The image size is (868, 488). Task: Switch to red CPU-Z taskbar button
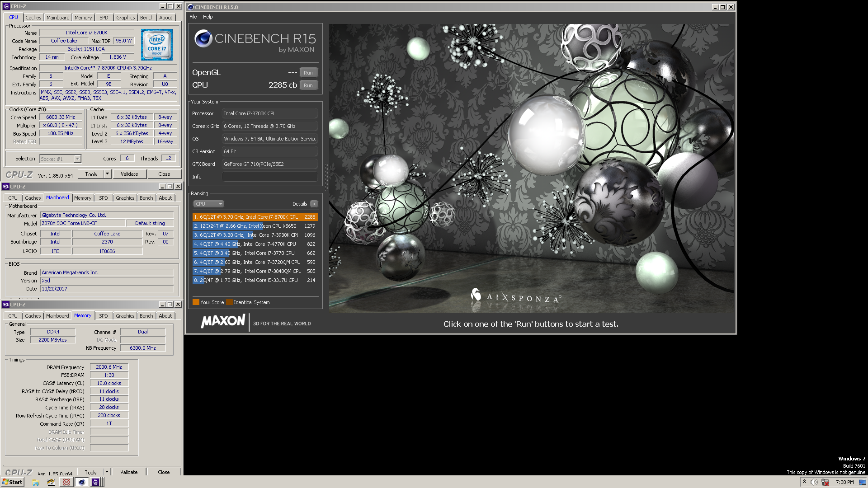[x=66, y=482]
